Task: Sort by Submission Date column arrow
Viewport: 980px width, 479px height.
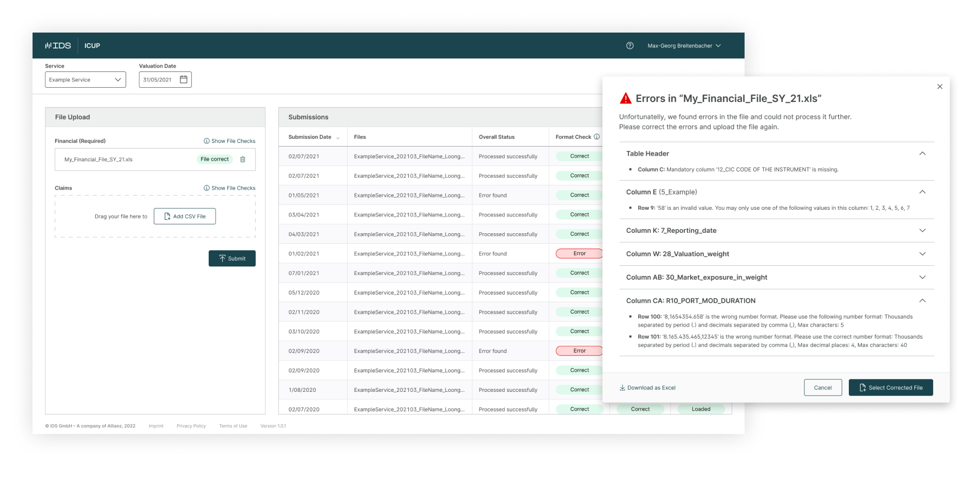Action: [338, 138]
